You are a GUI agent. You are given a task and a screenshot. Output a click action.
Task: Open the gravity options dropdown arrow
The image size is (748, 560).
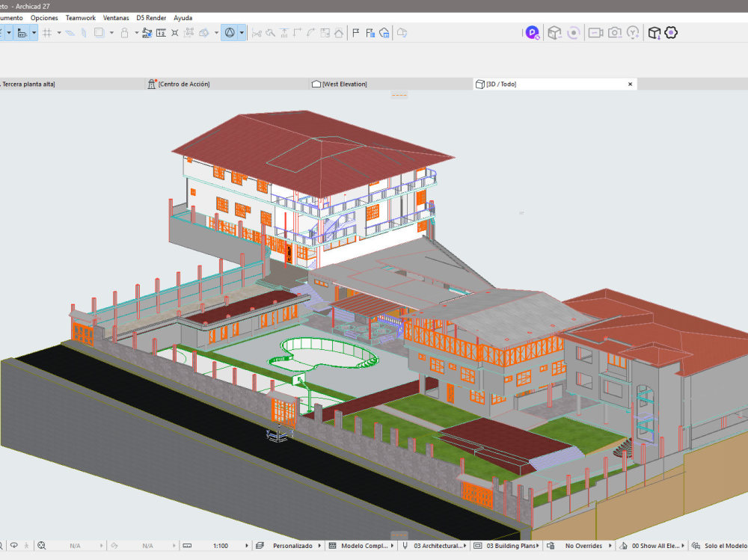(x=111, y=33)
